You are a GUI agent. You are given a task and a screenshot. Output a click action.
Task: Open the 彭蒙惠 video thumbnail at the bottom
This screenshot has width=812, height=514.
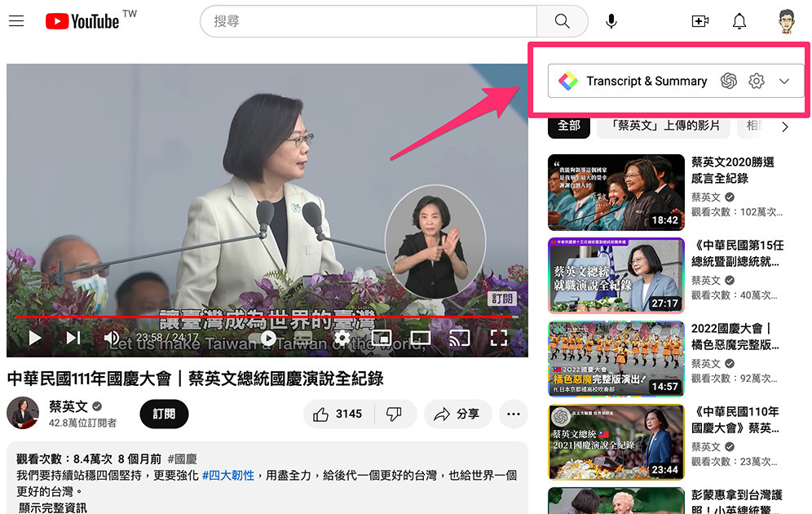pos(616,500)
